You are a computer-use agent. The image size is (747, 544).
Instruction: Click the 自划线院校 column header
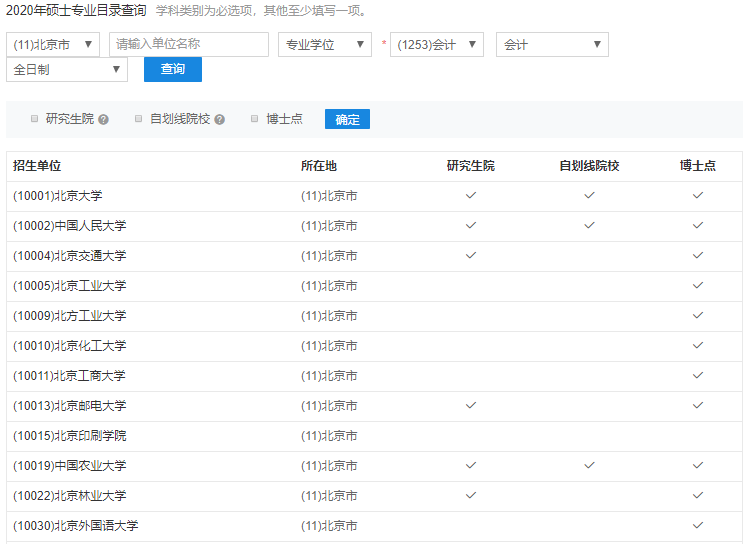pyautogui.click(x=589, y=166)
